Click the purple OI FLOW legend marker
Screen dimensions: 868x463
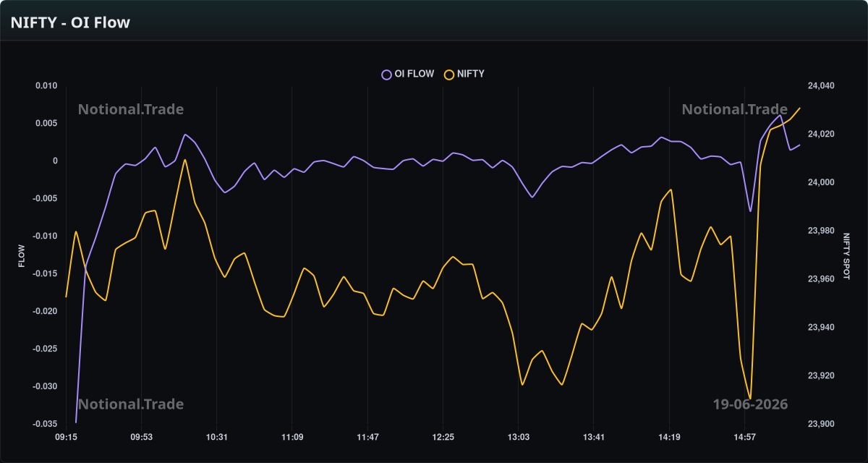pos(386,74)
